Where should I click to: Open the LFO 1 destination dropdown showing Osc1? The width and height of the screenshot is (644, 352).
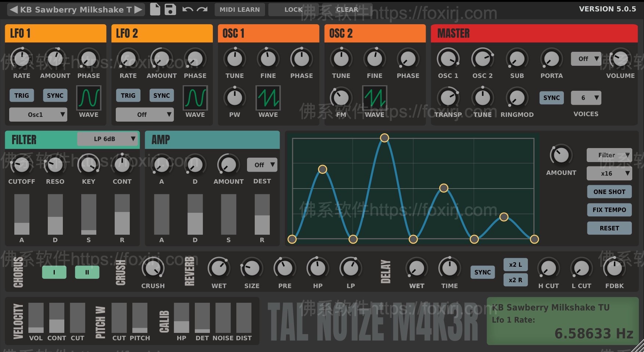38,114
